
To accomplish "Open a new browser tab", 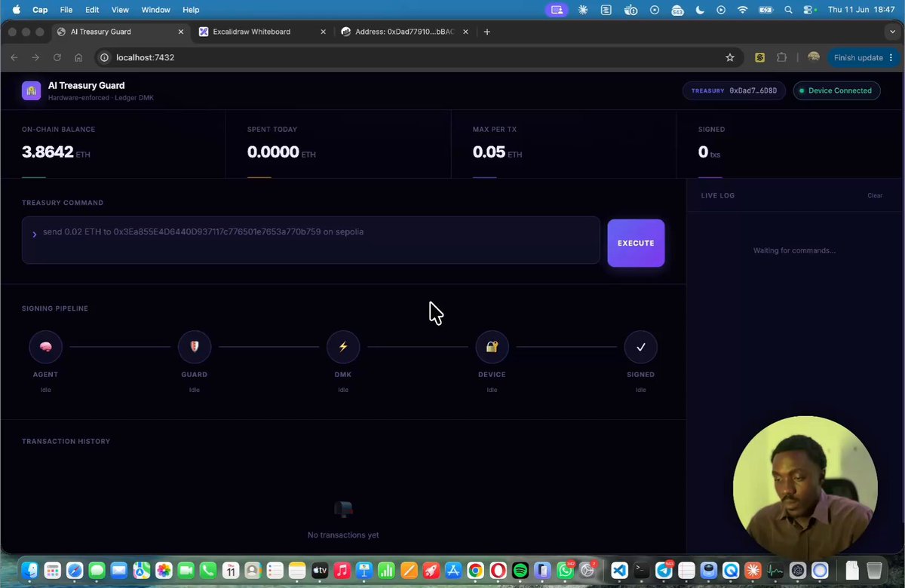I will pyautogui.click(x=487, y=32).
